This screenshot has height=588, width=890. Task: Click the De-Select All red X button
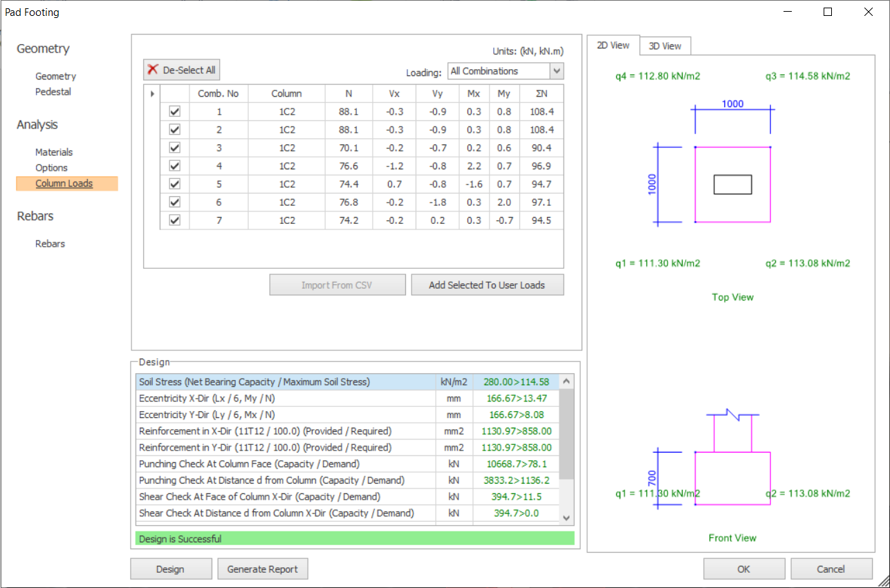[x=181, y=70]
